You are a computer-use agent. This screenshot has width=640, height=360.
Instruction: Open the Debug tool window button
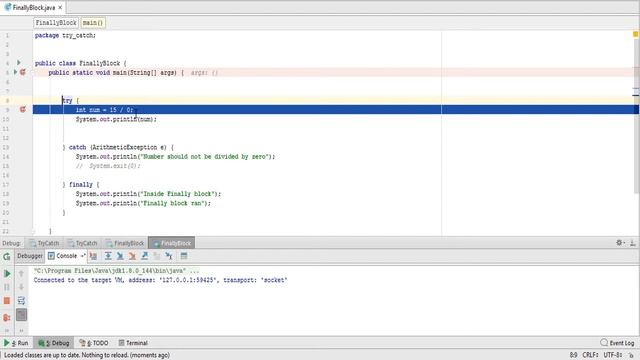54,343
